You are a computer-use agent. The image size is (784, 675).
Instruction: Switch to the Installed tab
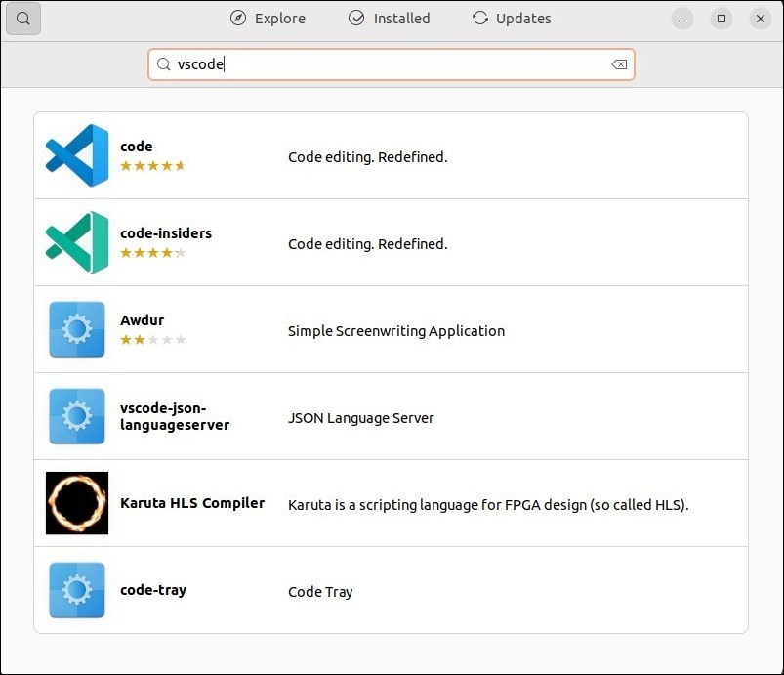(x=389, y=19)
